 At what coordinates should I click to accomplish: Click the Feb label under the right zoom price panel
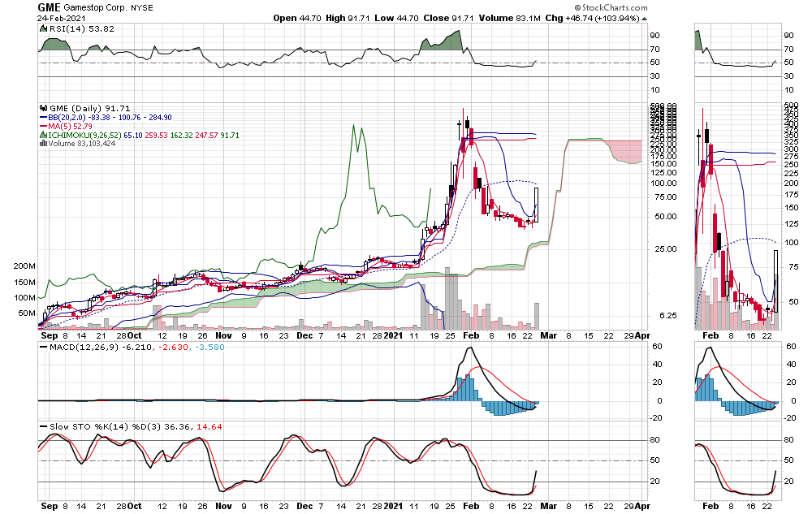tap(710, 335)
